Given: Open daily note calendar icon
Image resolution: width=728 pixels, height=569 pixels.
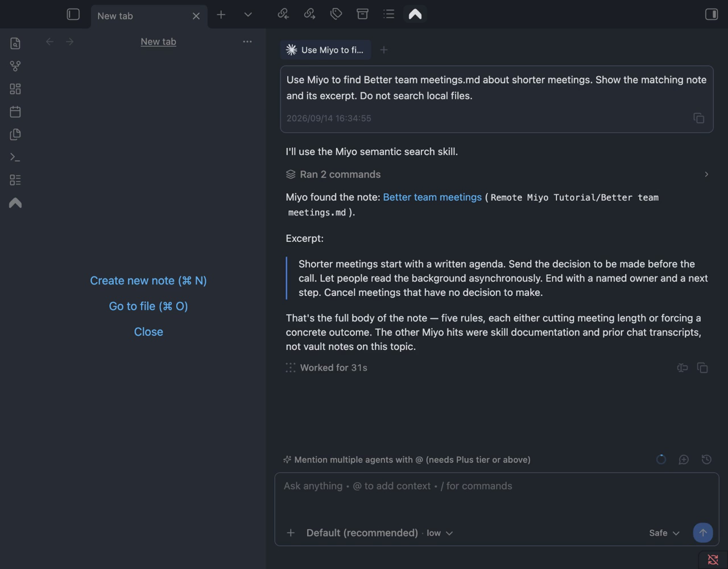Looking at the screenshot, I should pyautogui.click(x=15, y=112).
